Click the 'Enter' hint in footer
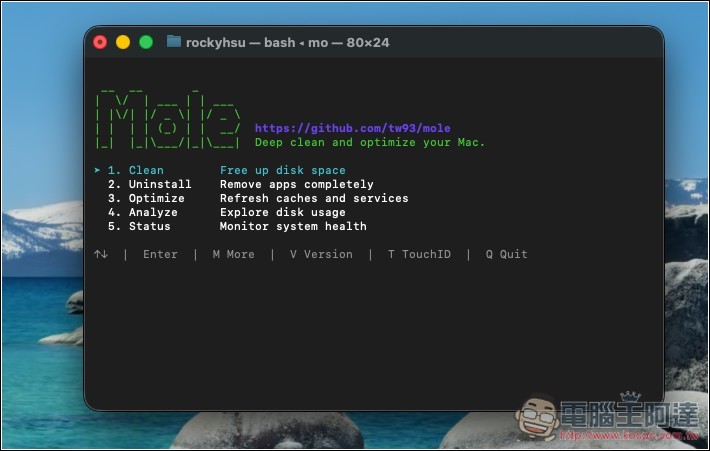The image size is (710, 451). click(160, 254)
